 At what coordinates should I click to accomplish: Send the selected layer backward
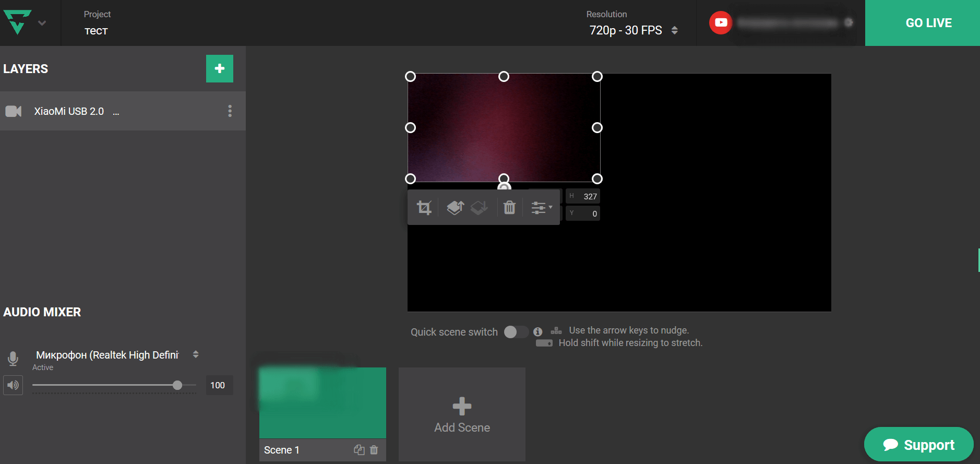click(479, 208)
